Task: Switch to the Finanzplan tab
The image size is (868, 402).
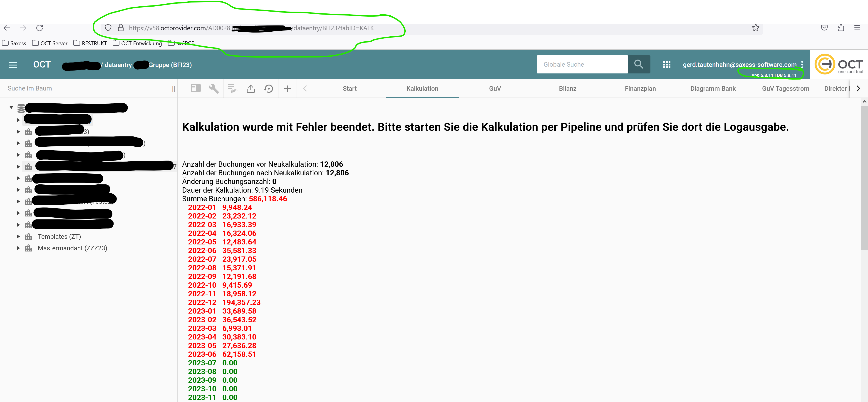Action: [x=640, y=88]
